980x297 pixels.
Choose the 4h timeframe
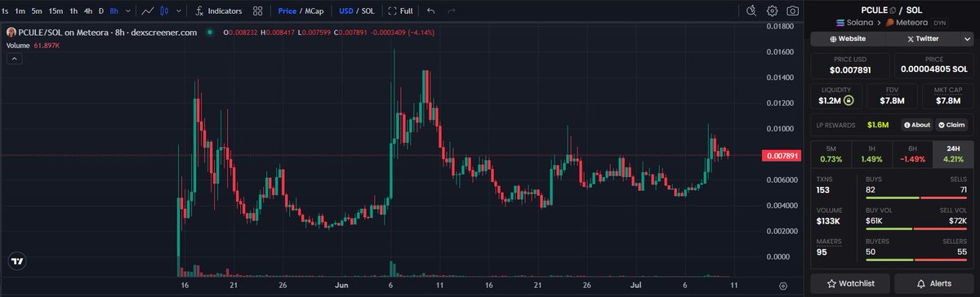click(x=88, y=11)
